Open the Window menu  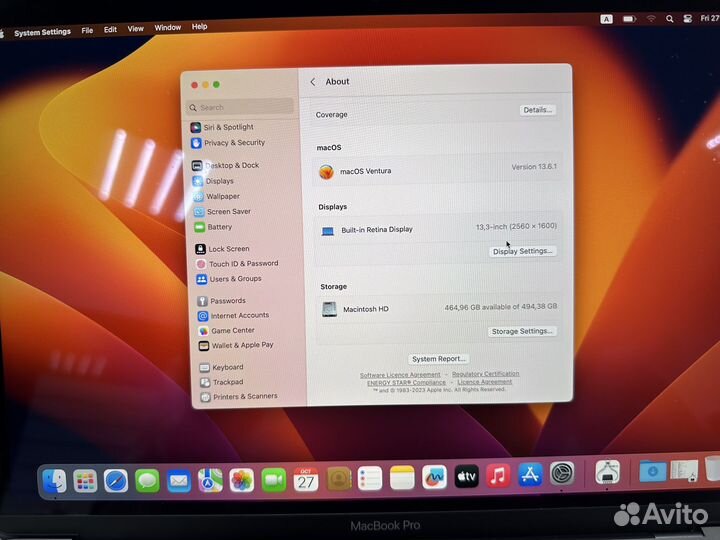pyautogui.click(x=168, y=28)
